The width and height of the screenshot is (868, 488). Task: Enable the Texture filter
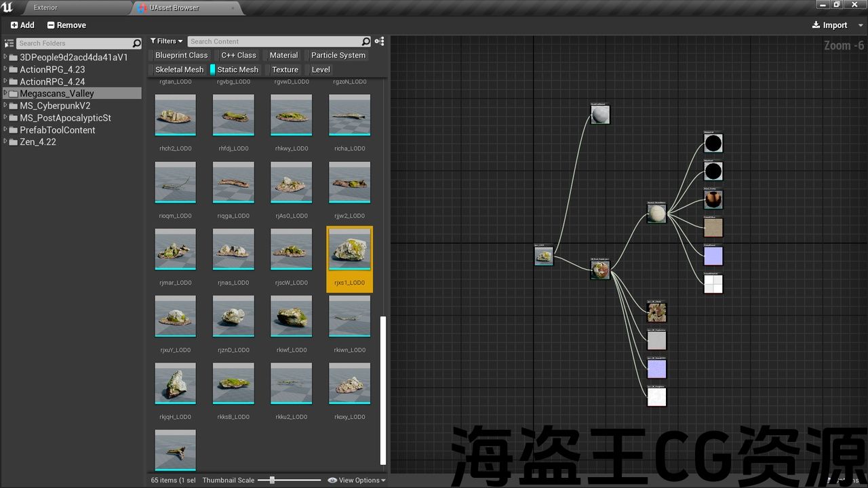tap(285, 69)
